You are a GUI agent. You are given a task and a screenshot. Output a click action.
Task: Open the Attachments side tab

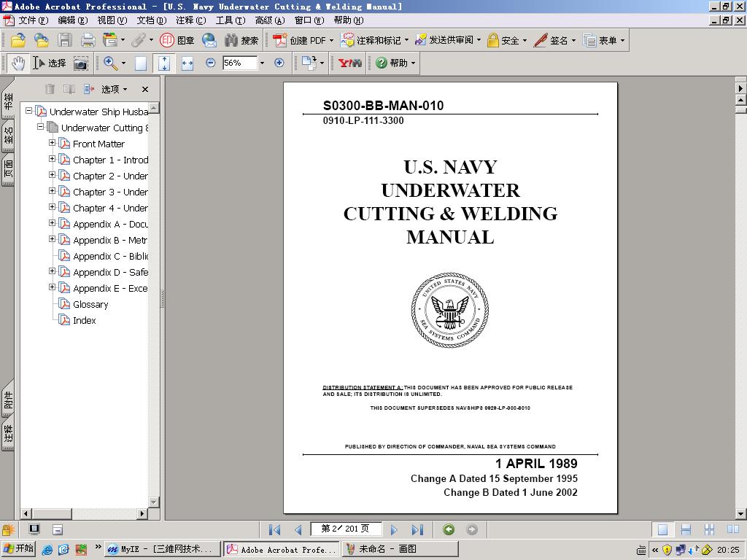(8, 399)
